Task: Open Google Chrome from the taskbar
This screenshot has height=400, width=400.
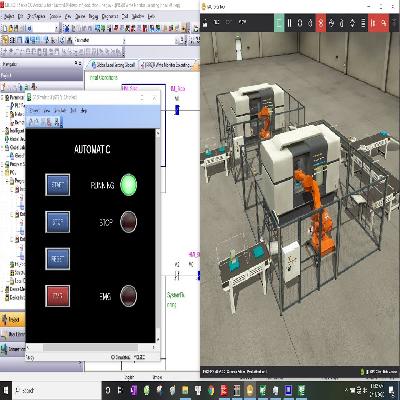Action: click(x=211, y=390)
